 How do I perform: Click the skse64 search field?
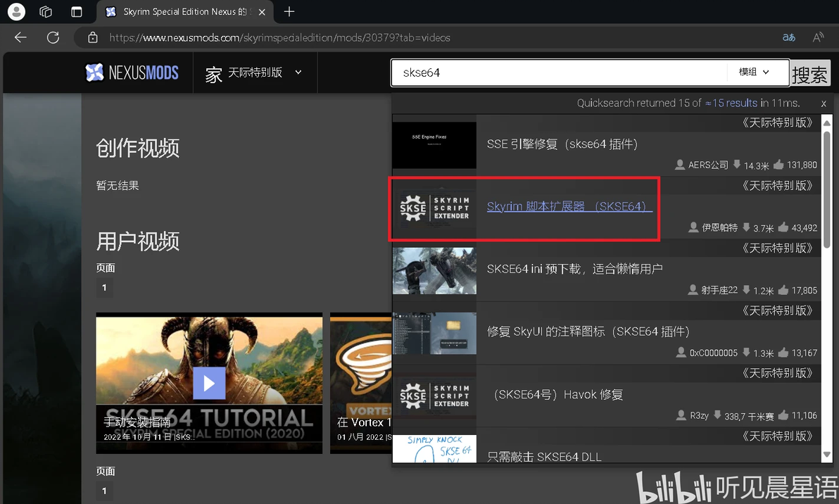point(559,73)
